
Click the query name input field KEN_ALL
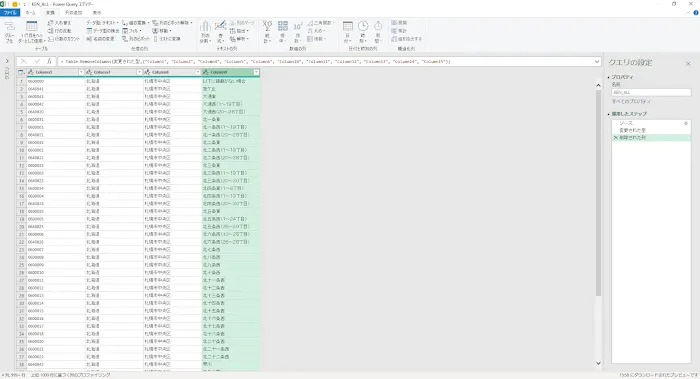651,92
